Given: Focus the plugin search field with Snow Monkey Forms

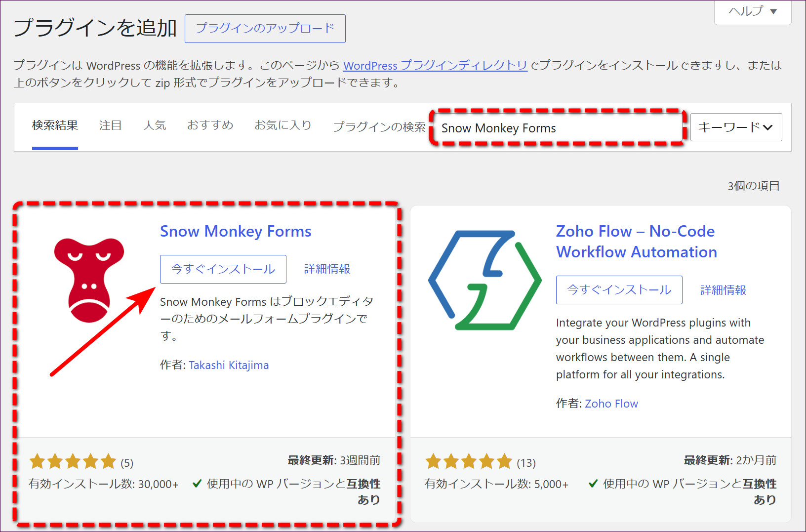Looking at the screenshot, I should pyautogui.click(x=557, y=128).
